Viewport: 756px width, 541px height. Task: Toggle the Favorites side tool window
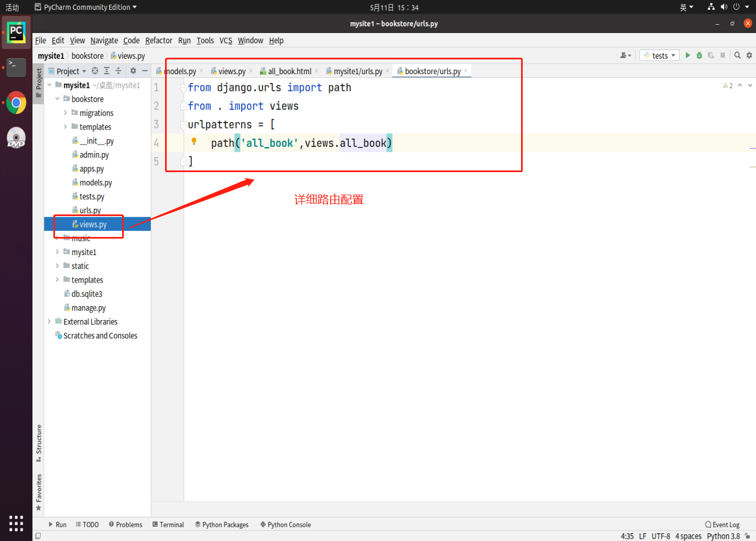tap(39, 492)
